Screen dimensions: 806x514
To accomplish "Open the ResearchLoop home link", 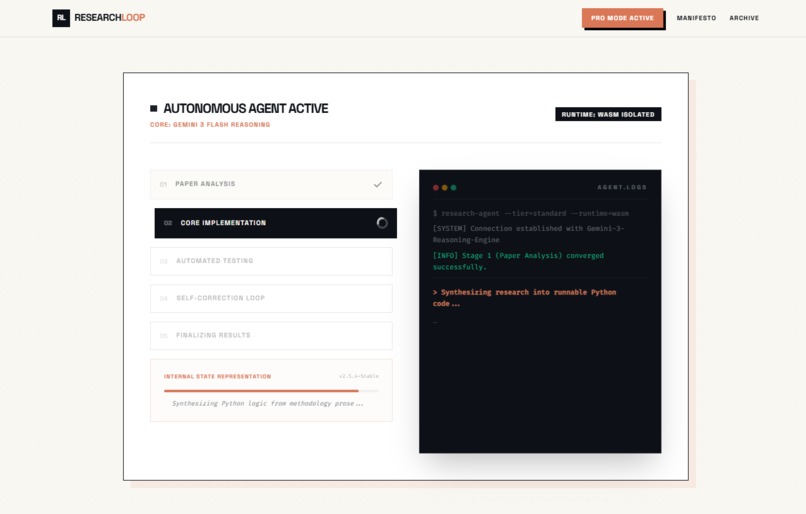I will coord(99,18).
